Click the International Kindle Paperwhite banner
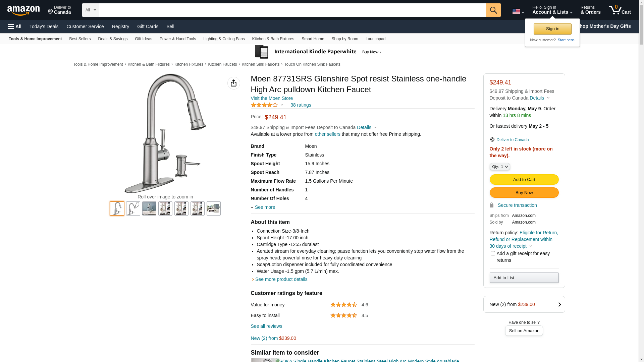 pos(318,52)
